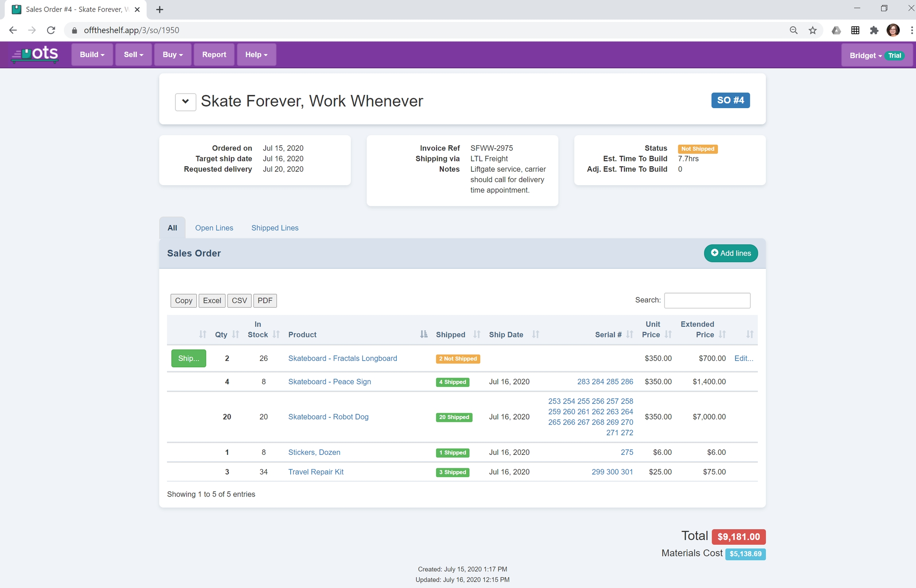
Task: Open the Build dropdown menu
Action: (x=92, y=54)
